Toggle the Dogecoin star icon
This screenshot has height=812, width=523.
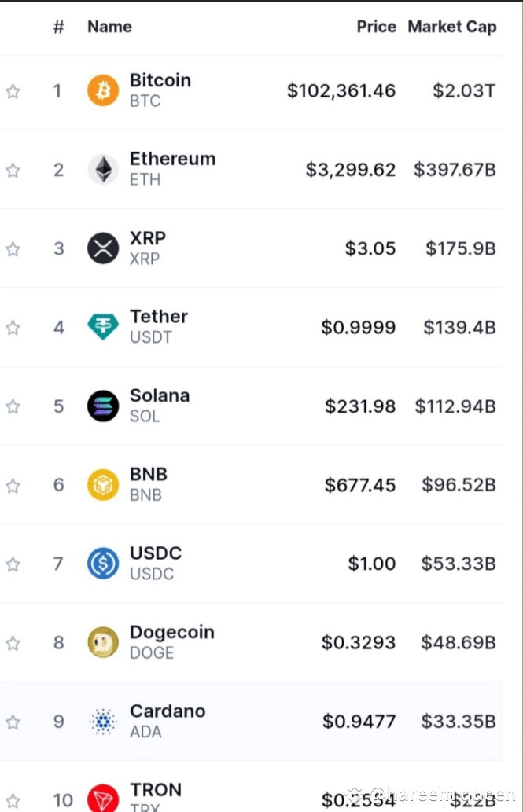pyautogui.click(x=13, y=642)
